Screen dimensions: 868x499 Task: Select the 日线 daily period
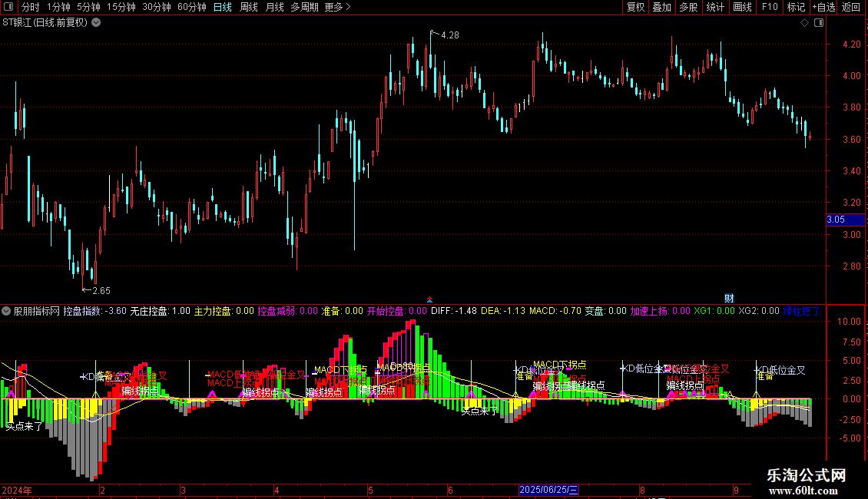point(223,7)
